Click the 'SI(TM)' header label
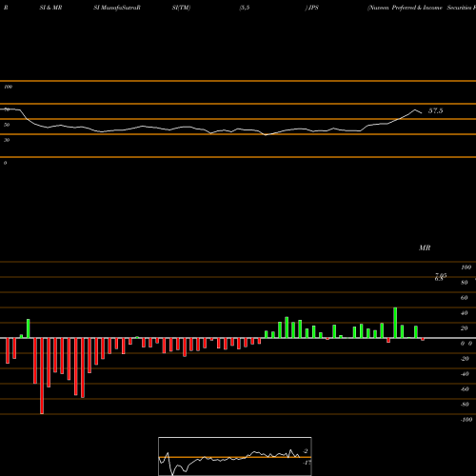 [181, 8]
